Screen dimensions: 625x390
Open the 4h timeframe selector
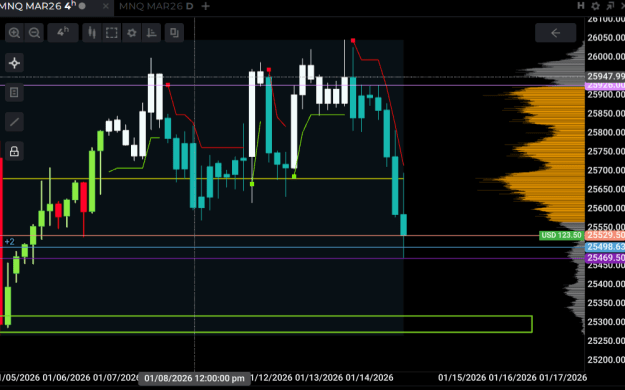point(63,33)
